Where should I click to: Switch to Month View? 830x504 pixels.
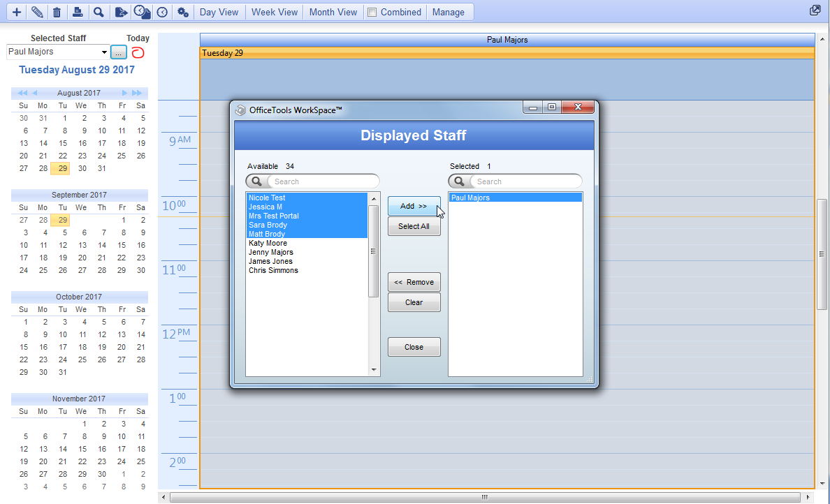tap(333, 12)
